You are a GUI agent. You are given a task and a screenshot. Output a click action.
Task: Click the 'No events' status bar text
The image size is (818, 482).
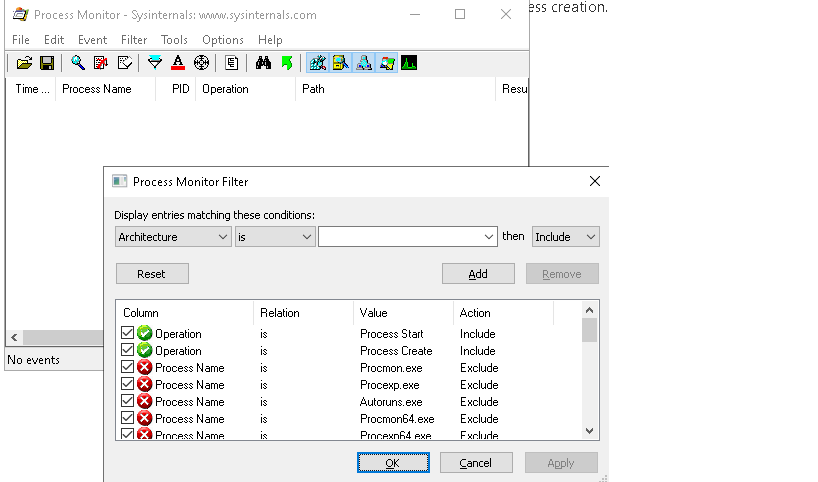tap(33, 360)
